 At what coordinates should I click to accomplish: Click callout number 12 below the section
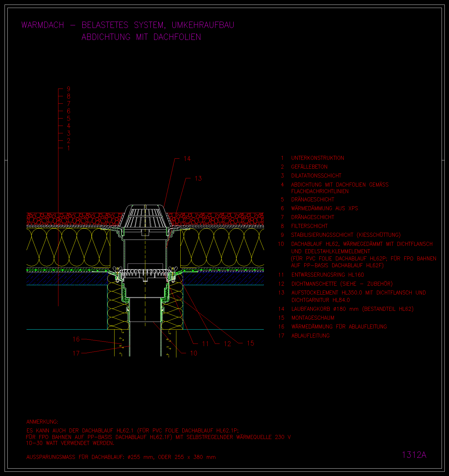pos(227,344)
